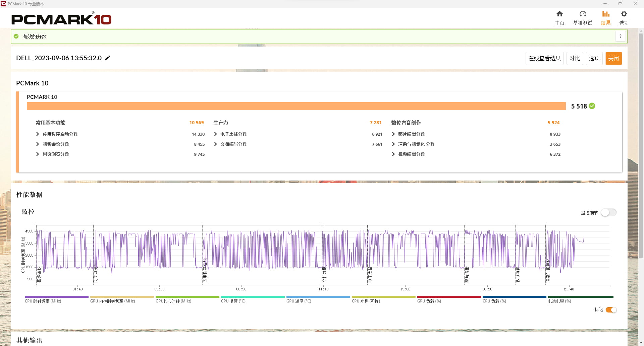This screenshot has width=644, height=346.
Task: Click the green check icon beside 有效的分数
Action: click(16, 36)
